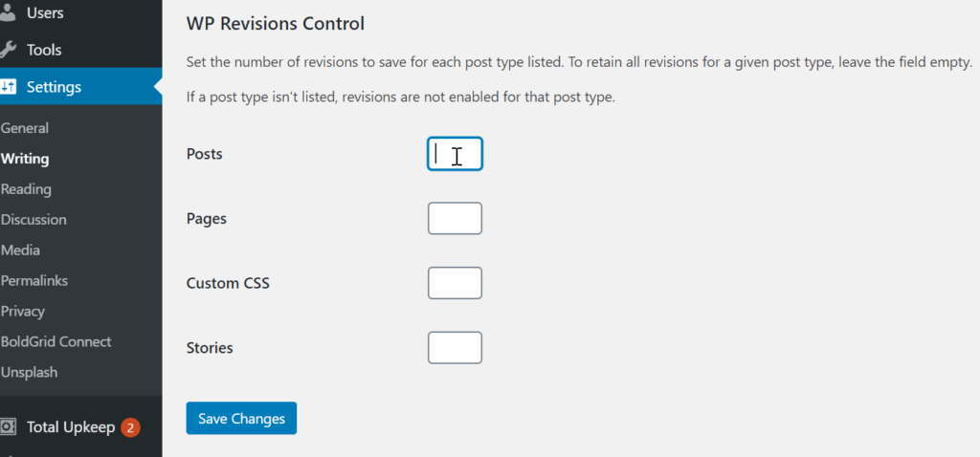Navigate to Discussion settings
980x457 pixels.
(x=33, y=220)
